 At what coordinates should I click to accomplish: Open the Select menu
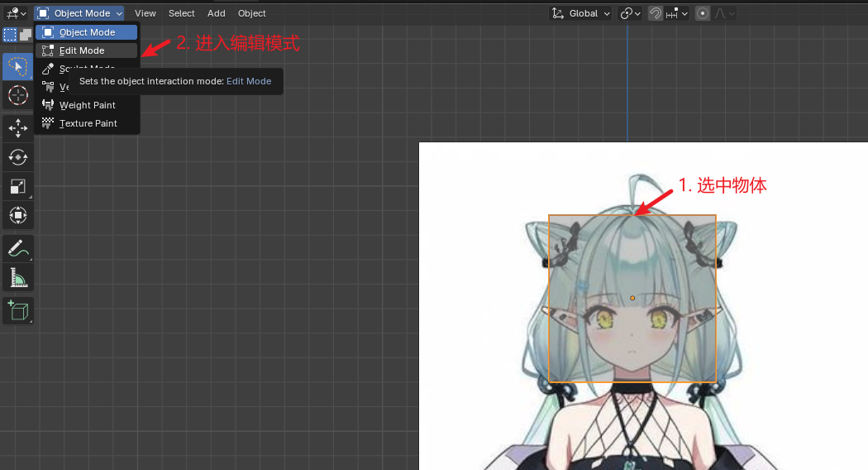182,13
